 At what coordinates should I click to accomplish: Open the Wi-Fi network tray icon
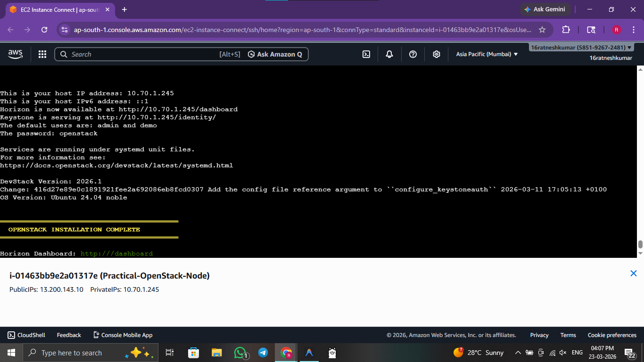point(552,353)
